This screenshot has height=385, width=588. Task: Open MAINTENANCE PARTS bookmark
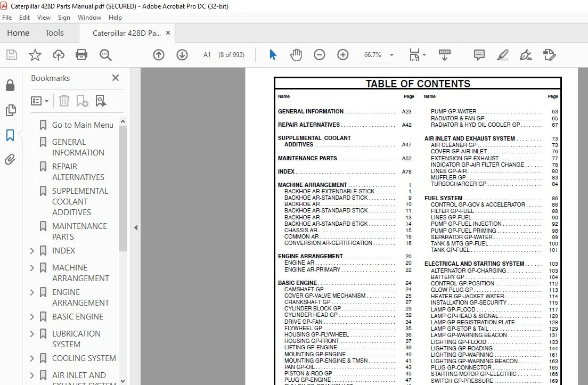[79, 231]
